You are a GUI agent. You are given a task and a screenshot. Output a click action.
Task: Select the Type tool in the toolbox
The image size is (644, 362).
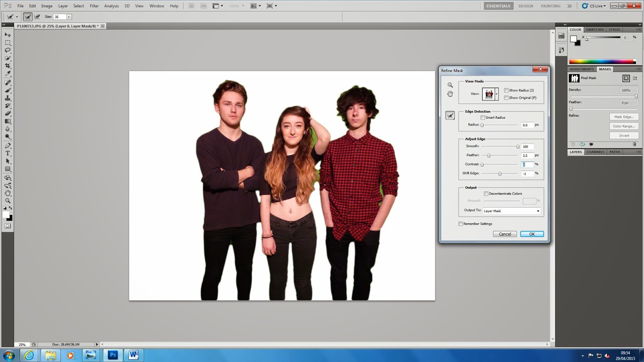pyautogui.click(x=8, y=153)
